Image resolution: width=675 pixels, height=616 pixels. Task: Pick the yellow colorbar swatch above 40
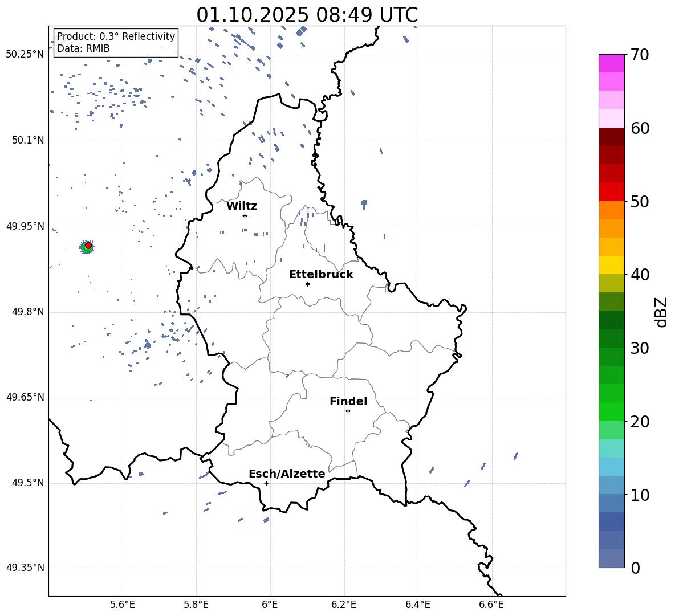pos(612,265)
